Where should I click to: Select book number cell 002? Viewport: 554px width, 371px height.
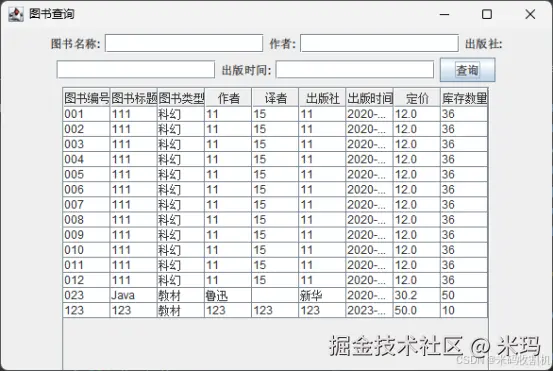click(x=87, y=129)
